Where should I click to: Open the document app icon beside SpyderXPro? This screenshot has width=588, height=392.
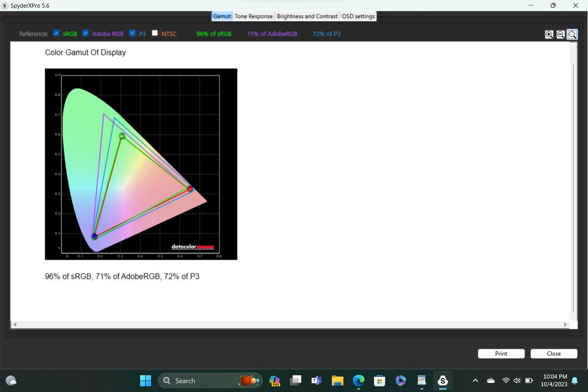[421, 381]
